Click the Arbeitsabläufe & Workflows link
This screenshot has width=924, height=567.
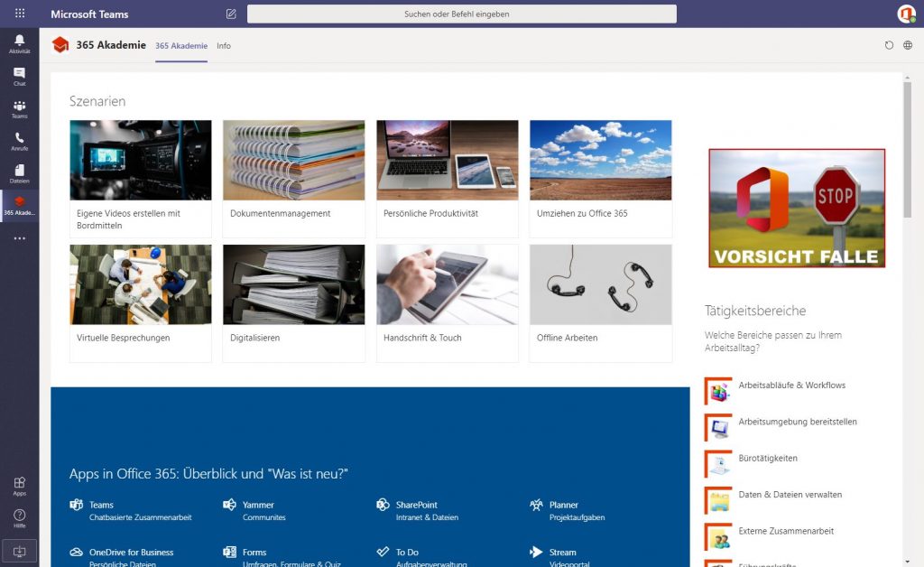point(791,386)
